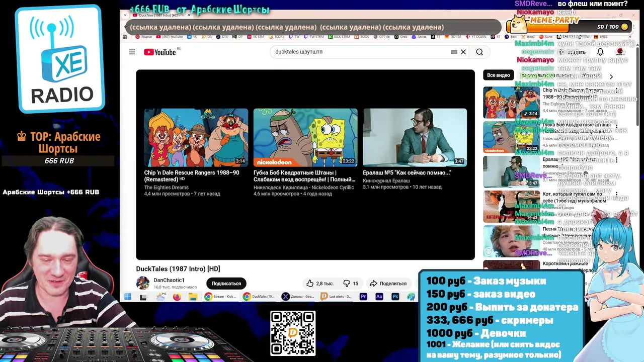Image resolution: width=644 pixels, height=362 pixels.
Task: Open Яндекс bookmark
Action: 143,37
